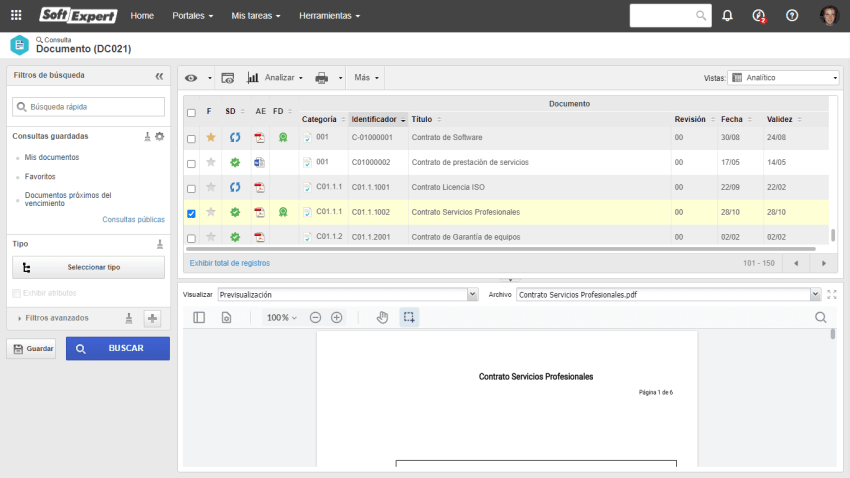Open the Vistas Analítico dropdown
The height and width of the screenshot is (478, 850).
pyautogui.click(x=784, y=77)
